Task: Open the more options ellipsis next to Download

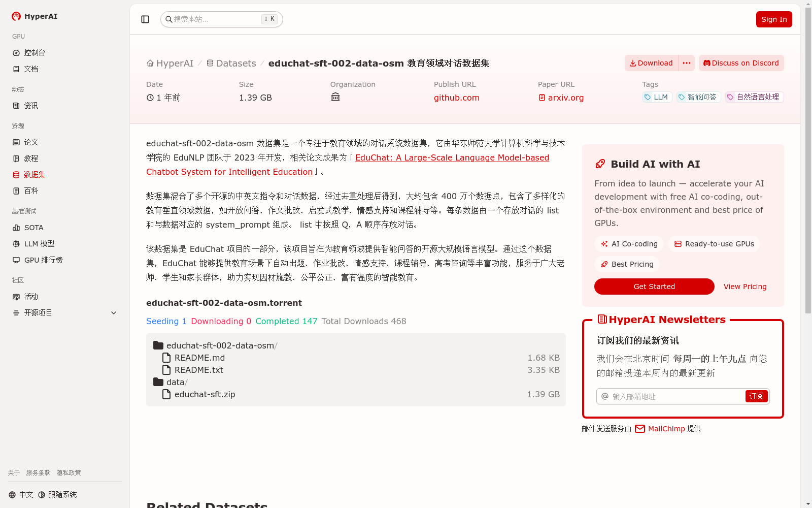Action: point(687,63)
